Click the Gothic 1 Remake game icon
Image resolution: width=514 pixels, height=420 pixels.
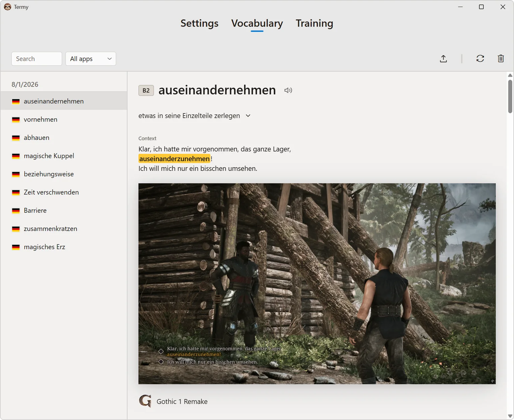[x=145, y=401]
